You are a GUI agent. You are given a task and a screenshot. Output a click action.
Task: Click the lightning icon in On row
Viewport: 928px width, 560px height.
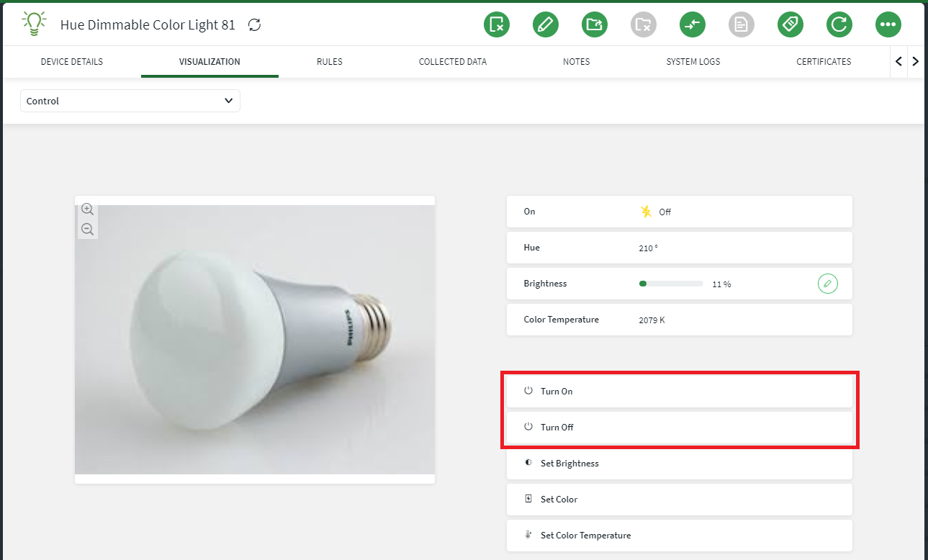click(646, 212)
